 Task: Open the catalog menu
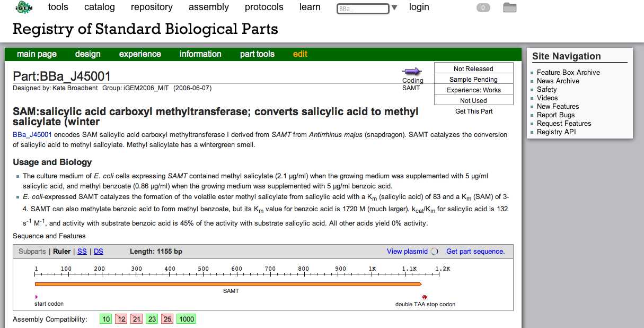100,7
